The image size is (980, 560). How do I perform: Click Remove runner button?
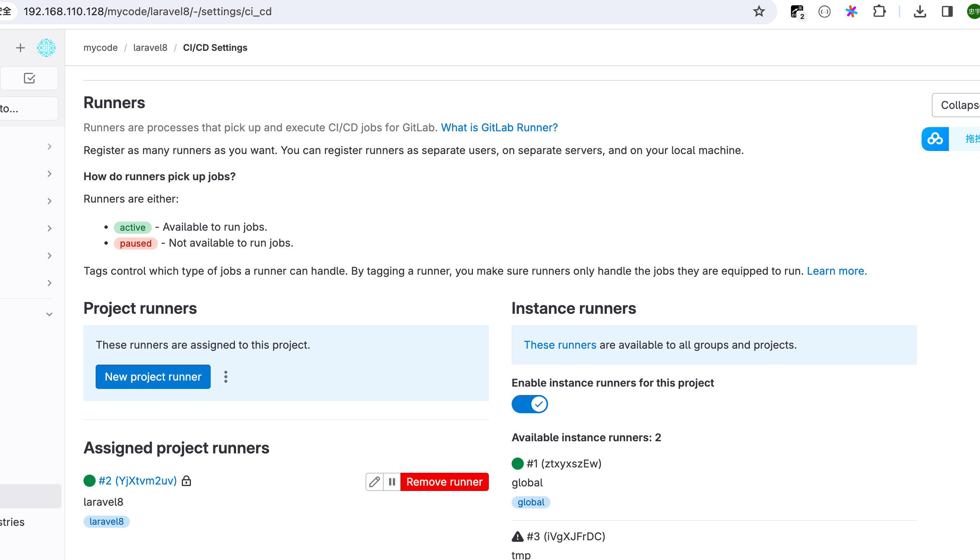tap(444, 481)
